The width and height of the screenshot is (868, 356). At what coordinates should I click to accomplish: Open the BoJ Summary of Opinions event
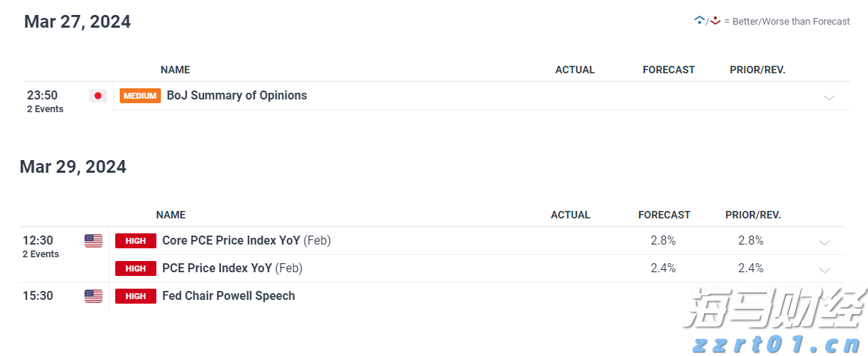click(236, 96)
